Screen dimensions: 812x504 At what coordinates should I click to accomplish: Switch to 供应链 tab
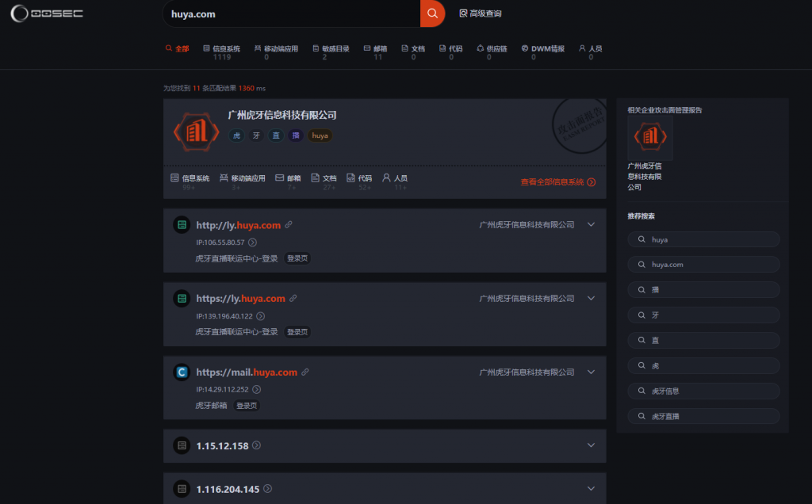coord(492,52)
